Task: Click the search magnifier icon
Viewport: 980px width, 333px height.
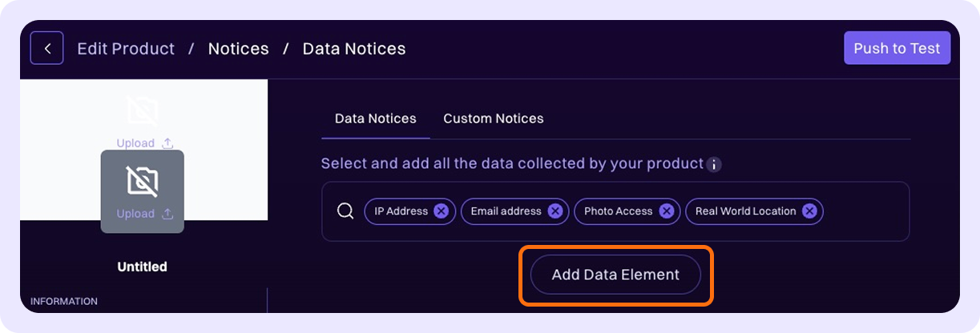Action: pos(345,211)
